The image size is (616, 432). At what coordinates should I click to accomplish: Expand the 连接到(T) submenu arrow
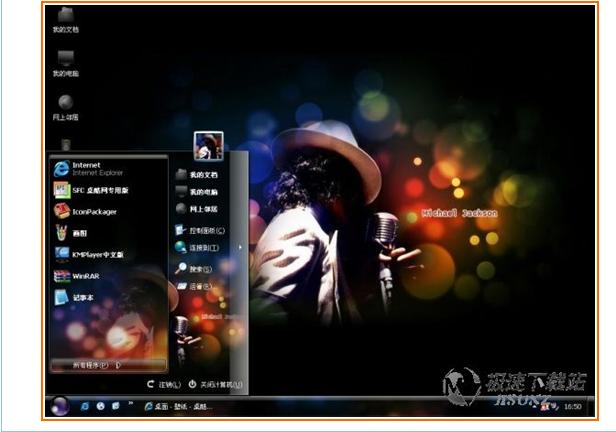tap(240, 247)
